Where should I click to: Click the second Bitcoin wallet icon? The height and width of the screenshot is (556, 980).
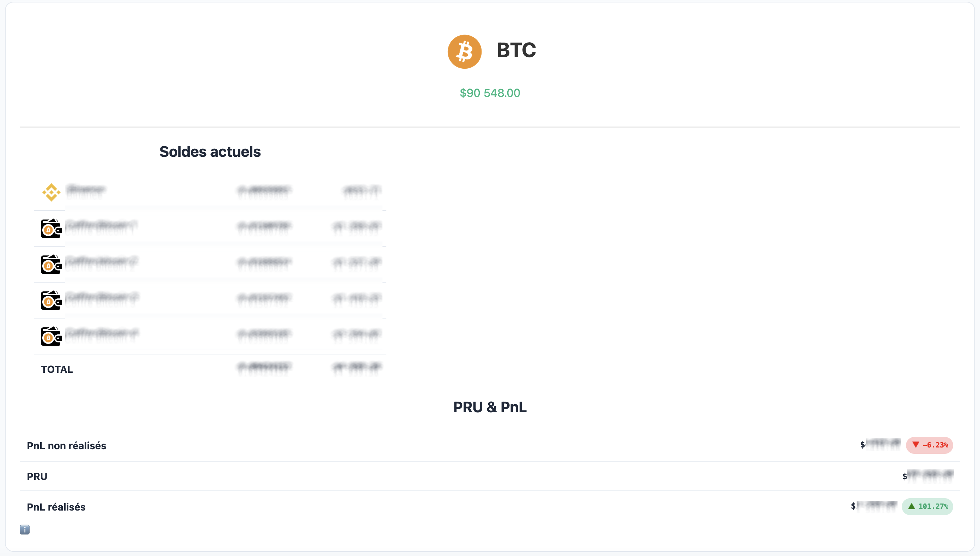click(51, 264)
